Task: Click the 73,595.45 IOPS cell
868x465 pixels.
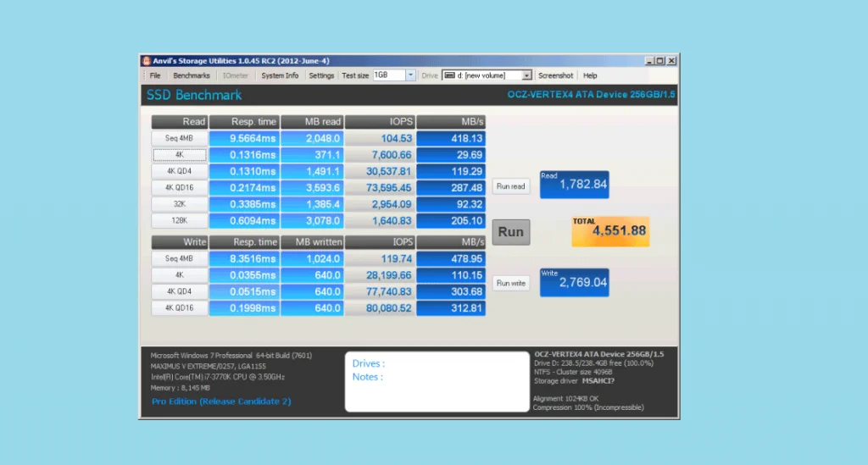Action: (x=380, y=187)
